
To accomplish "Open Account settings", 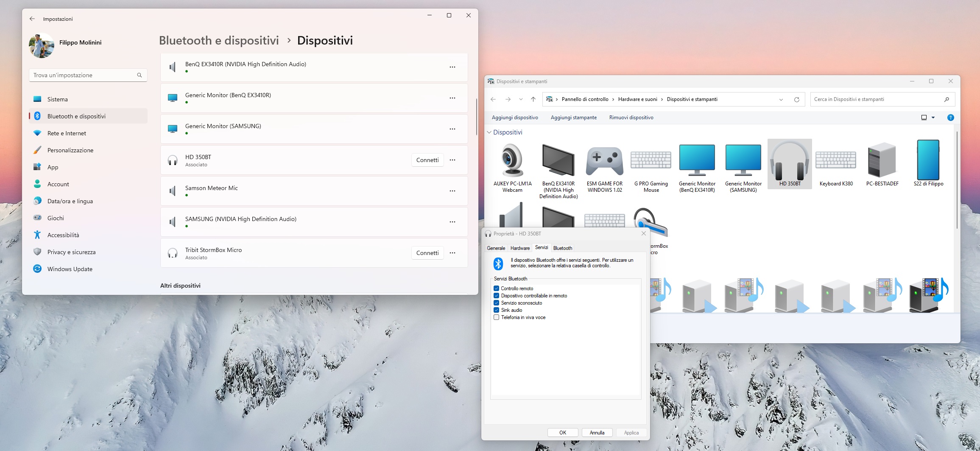I will click(88, 184).
